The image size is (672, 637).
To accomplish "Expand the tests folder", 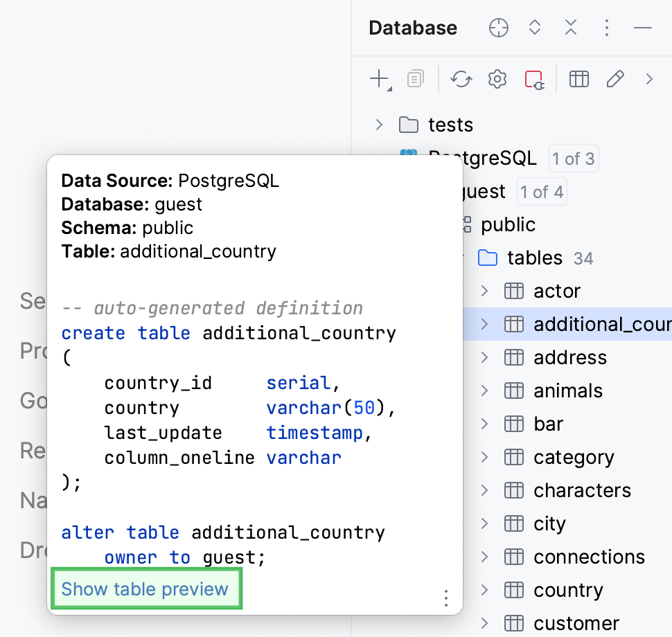I will 378,125.
